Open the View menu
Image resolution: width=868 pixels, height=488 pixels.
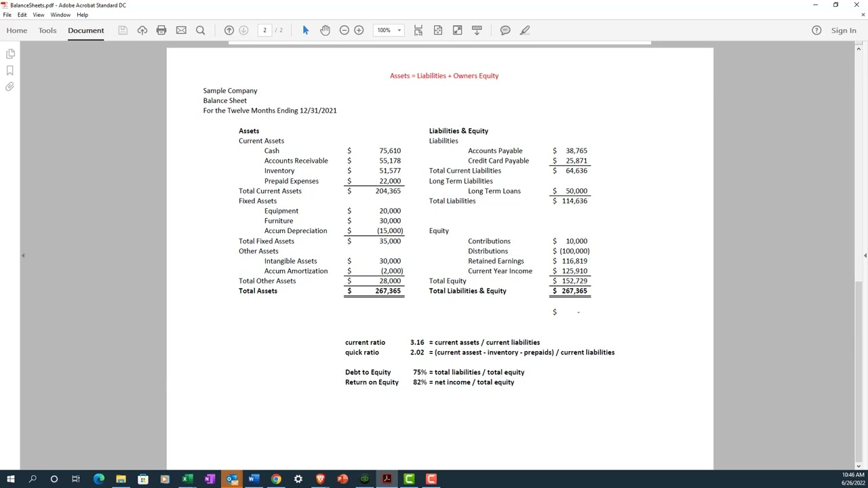tap(39, 15)
